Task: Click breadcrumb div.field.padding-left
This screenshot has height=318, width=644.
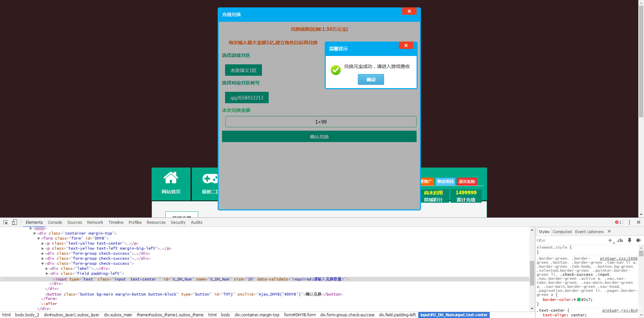Action: (x=397, y=315)
